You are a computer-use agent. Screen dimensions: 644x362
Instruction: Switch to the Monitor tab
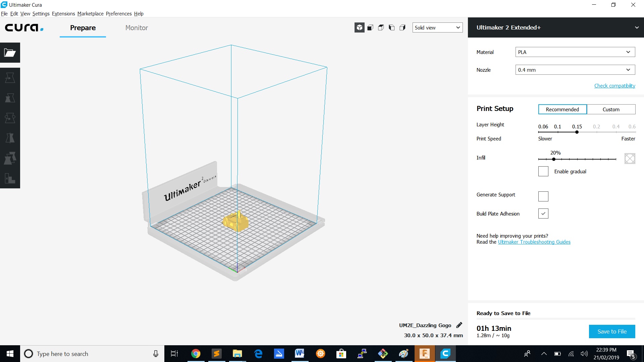pos(137,28)
